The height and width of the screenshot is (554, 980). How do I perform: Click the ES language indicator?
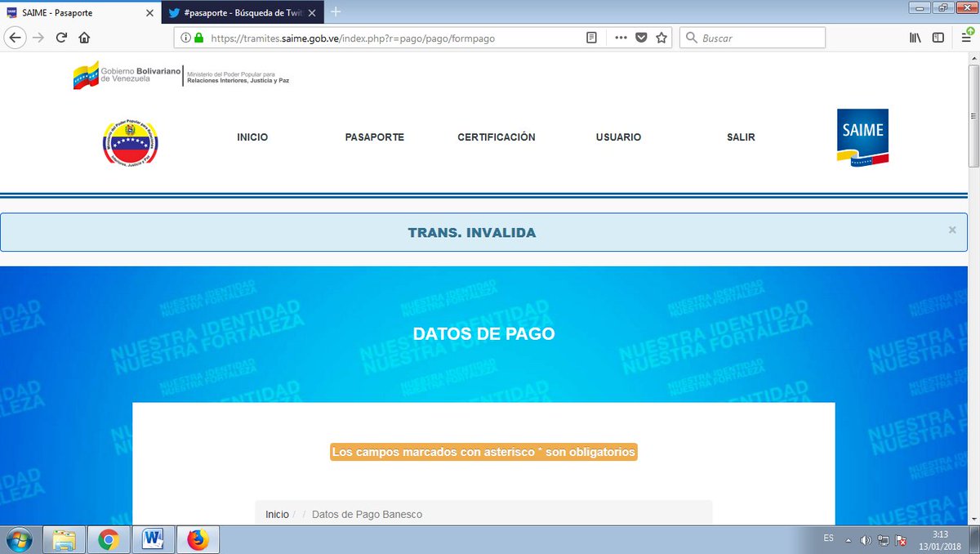click(x=828, y=538)
